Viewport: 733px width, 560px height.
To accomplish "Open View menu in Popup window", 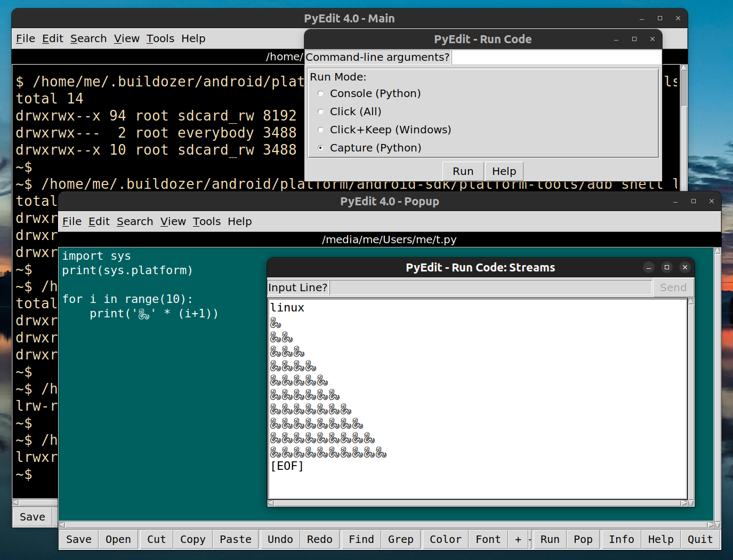I will (x=173, y=221).
